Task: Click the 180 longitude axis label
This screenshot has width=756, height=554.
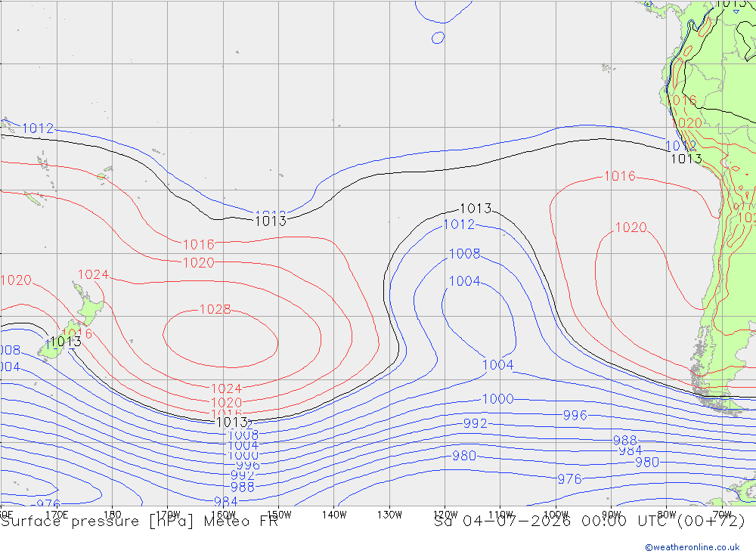Action: 112,515
